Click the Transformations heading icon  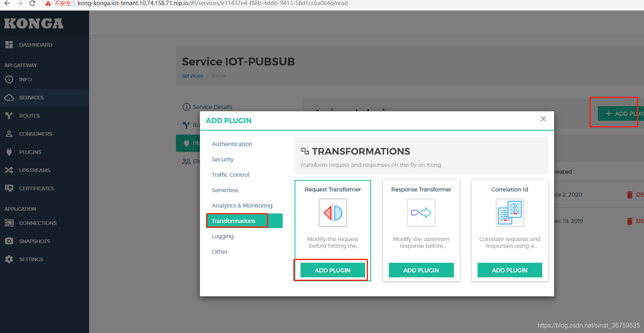pos(305,151)
